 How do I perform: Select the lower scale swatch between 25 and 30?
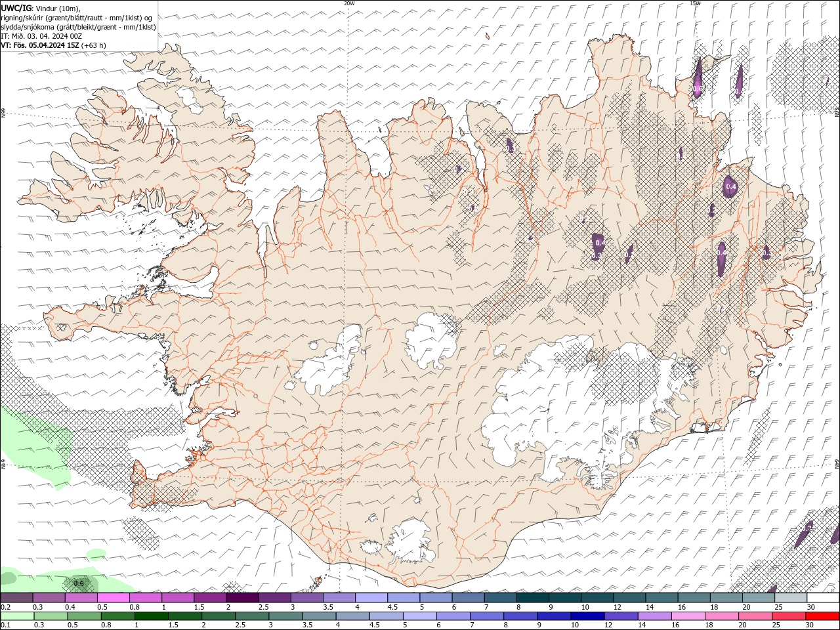789,616
